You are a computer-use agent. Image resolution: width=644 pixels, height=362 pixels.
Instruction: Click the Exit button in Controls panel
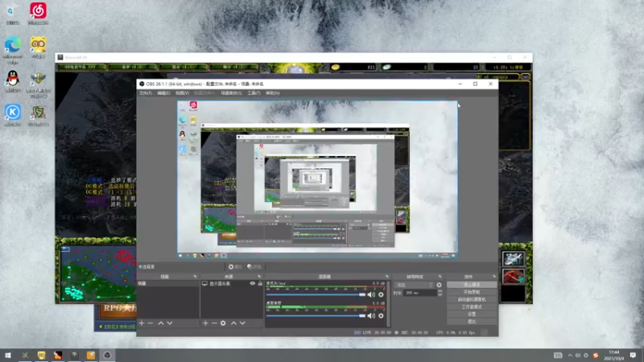point(472,321)
